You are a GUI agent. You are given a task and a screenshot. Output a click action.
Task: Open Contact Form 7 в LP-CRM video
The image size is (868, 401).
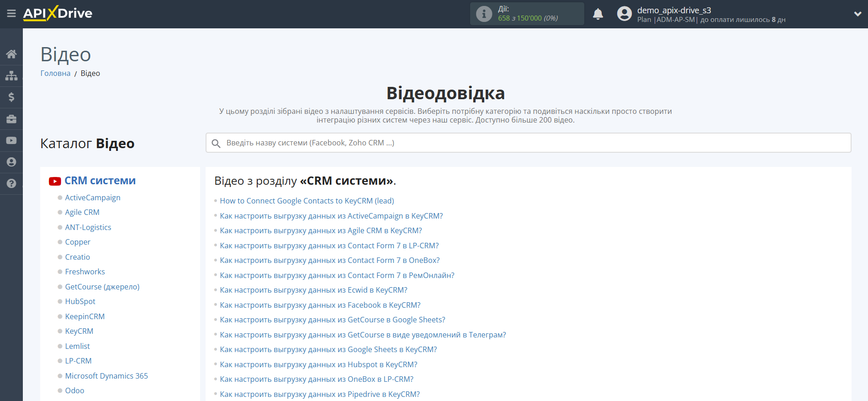click(329, 246)
